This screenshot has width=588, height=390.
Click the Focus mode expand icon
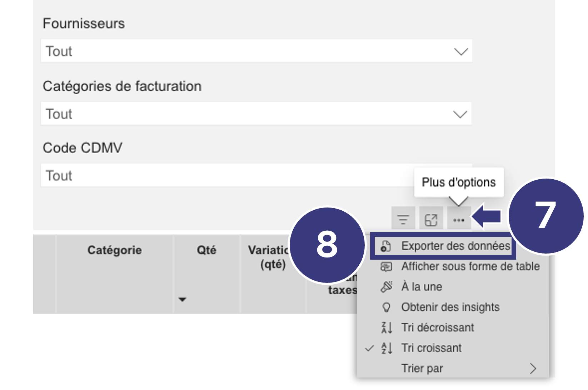[431, 219]
